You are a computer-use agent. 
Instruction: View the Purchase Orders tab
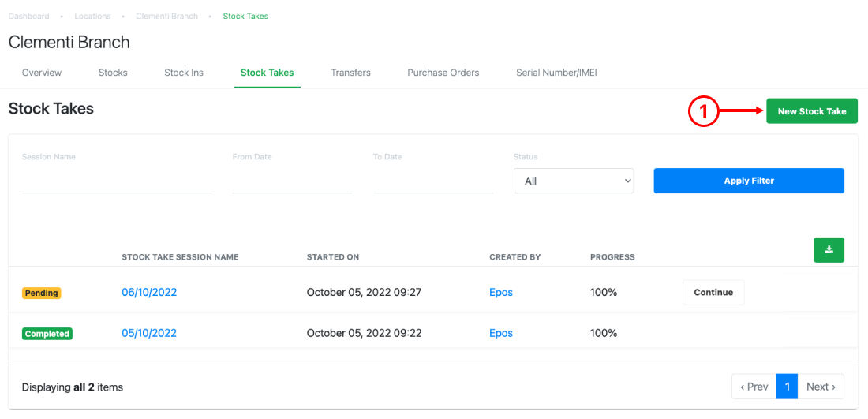tap(443, 73)
